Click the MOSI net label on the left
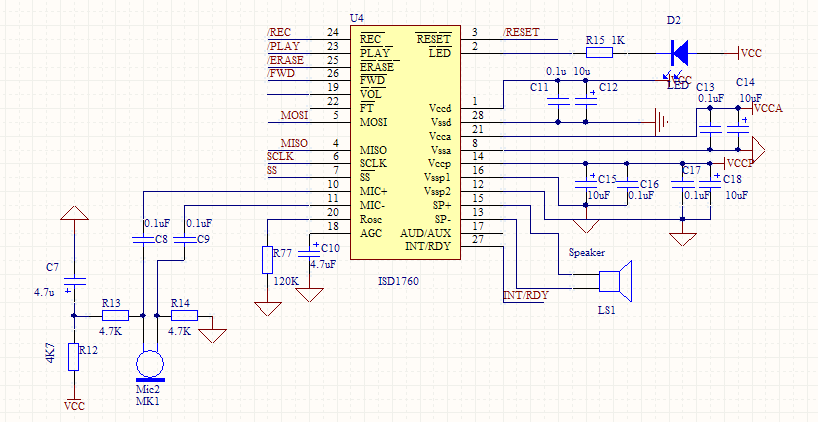Image resolution: width=818 pixels, height=422 pixels. click(294, 115)
